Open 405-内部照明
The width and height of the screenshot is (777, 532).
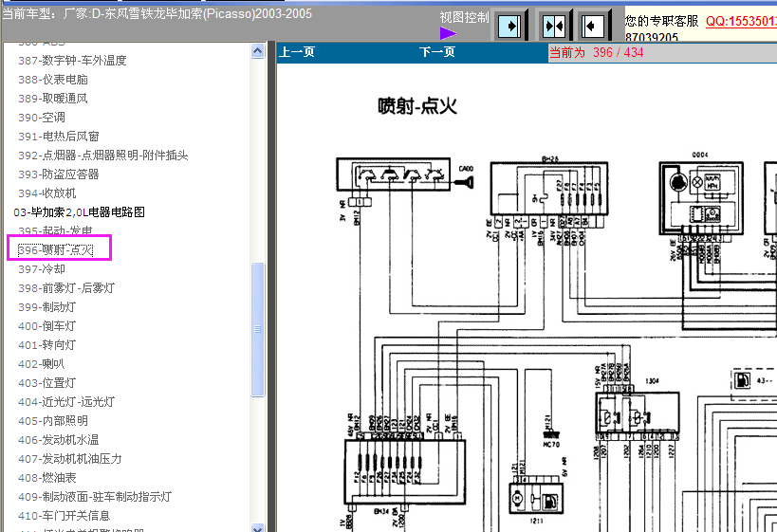(53, 421)
